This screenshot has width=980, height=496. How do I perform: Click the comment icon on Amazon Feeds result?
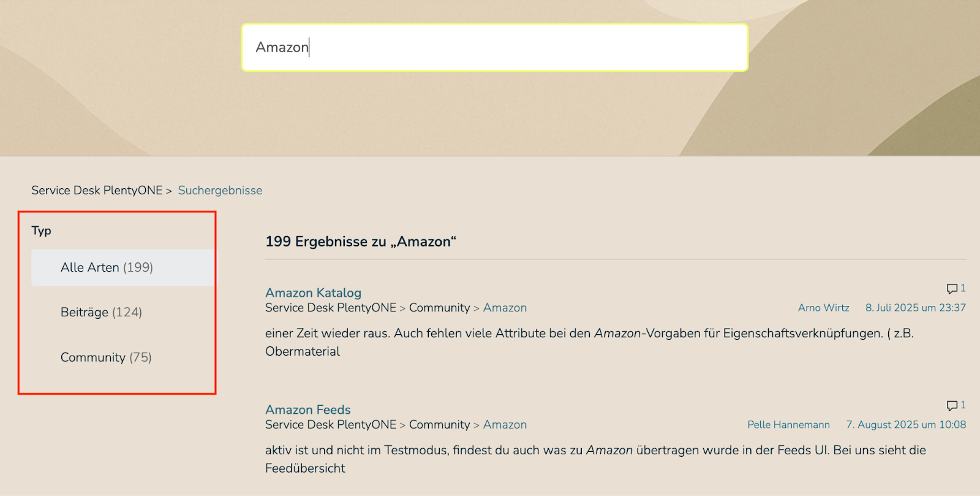click(x=952, y=405)
